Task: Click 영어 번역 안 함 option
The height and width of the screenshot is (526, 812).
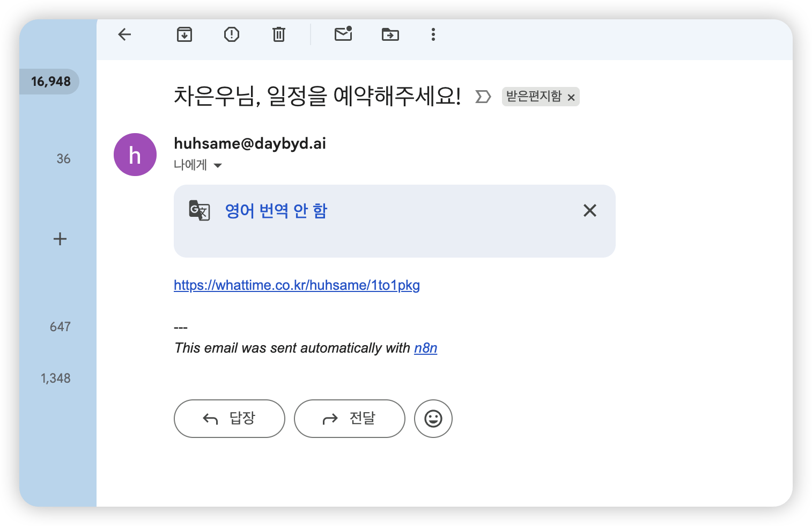Action: pyautogui.click(x=276, y=211)
